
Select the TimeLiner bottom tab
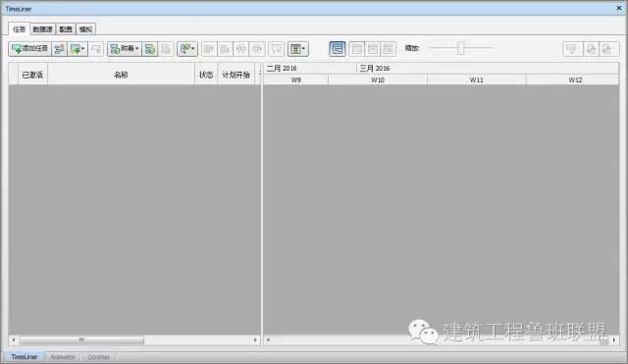pyautogui.click(x=25, y=356)
